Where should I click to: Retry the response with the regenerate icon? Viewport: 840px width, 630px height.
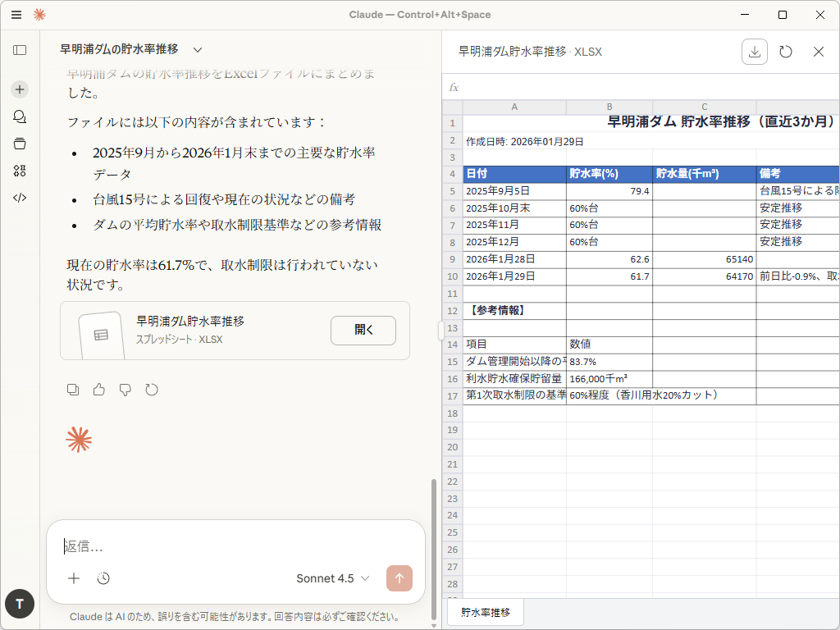[152, 390]
